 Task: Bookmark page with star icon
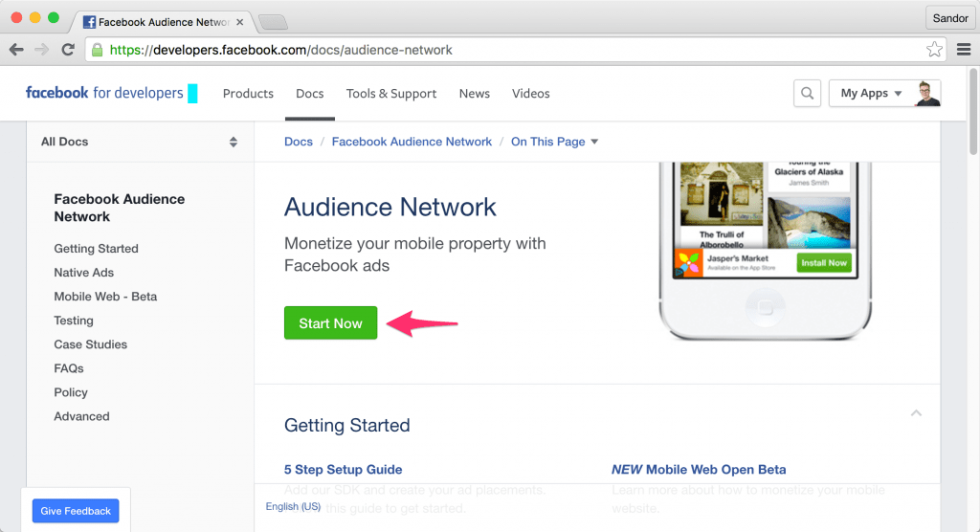[x=934, y=50]
